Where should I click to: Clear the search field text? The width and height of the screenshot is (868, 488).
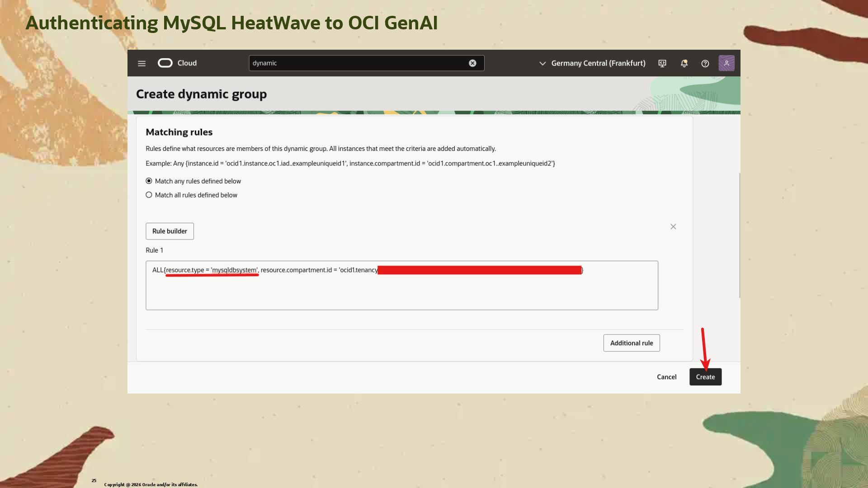pos(472,63)
